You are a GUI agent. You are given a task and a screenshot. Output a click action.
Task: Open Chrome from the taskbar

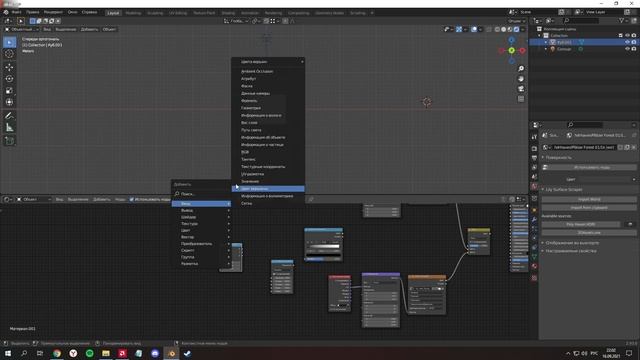57,353
